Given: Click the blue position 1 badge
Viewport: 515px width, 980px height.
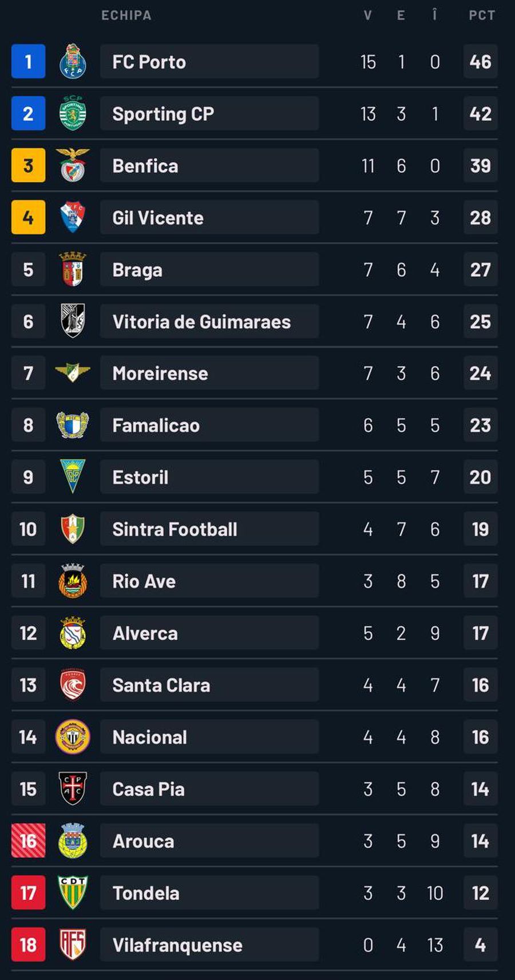Looking at the screenshot, I should 28,61.
